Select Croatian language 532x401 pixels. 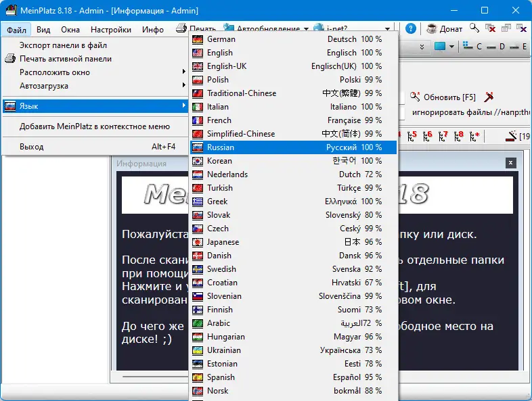click(293, 283)
